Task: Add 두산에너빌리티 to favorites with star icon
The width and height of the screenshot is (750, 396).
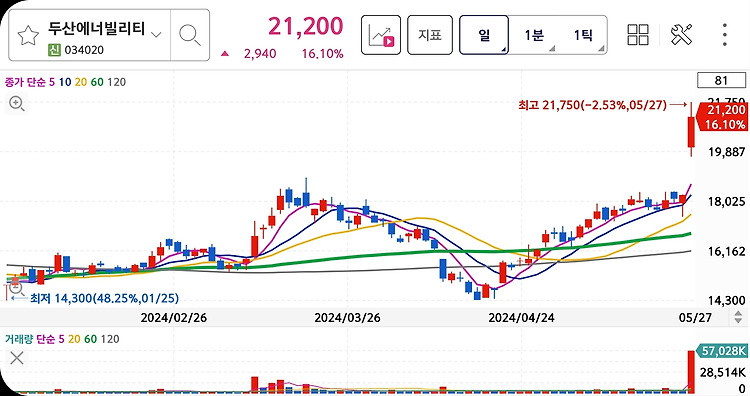Action: [28, 35]
